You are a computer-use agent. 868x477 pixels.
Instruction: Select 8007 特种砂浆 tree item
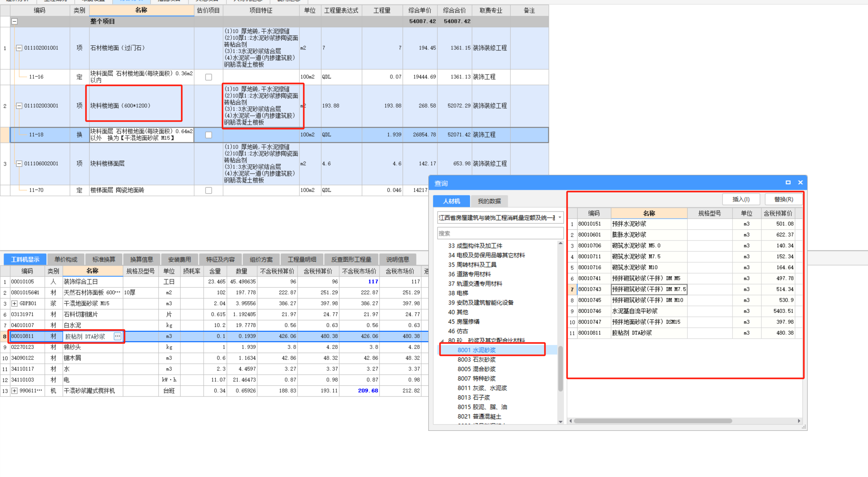pos(476,379)
